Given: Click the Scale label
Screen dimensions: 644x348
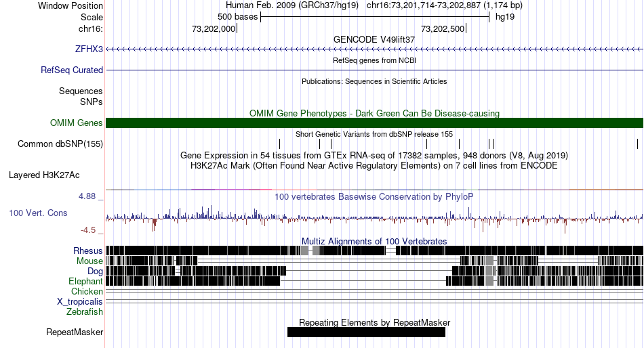Looking at the screenshot, I should coord(92,17).
